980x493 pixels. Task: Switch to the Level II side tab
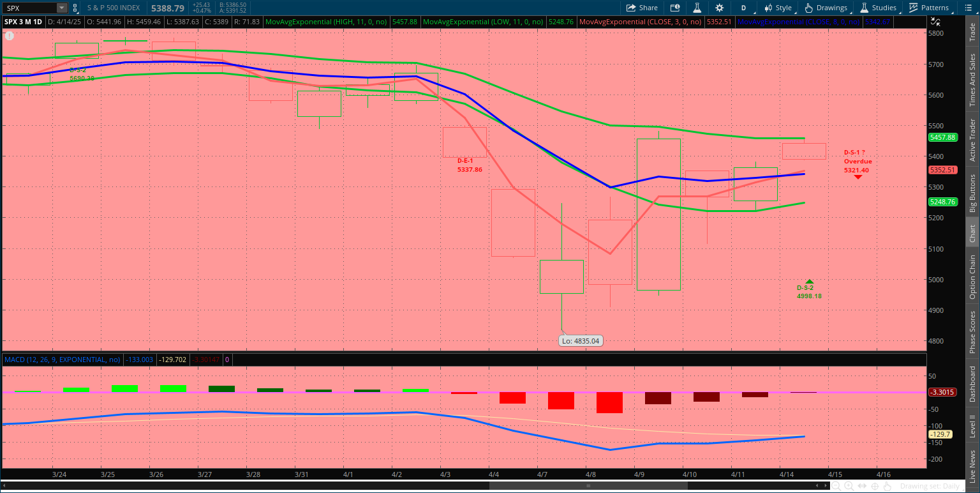point(972,426)
